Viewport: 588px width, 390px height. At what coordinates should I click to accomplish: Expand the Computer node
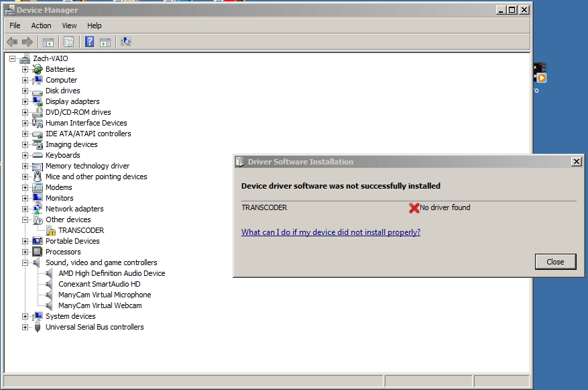click(25, 80)
